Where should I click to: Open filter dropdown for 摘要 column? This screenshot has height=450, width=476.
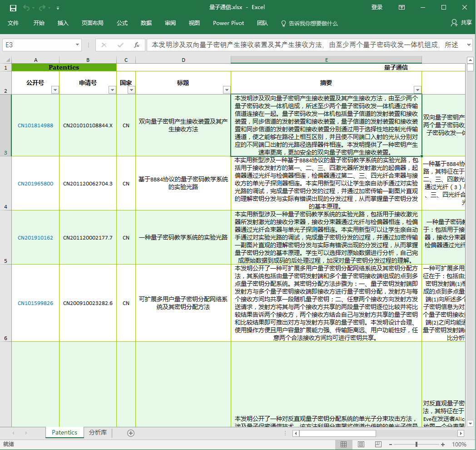[x=417, y=90]
